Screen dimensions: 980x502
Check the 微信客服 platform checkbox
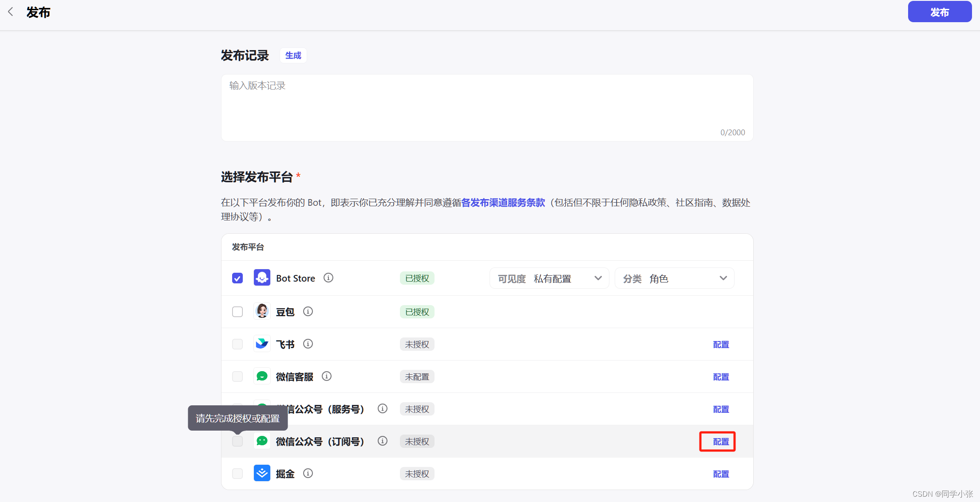click(237, 376)
